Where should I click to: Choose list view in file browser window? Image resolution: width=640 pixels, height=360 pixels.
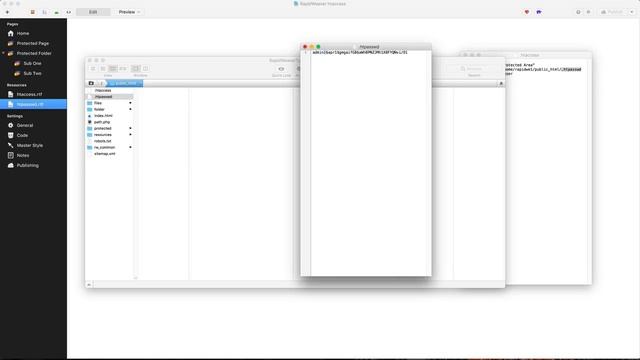pyautogui.click(x=103, y=69)
